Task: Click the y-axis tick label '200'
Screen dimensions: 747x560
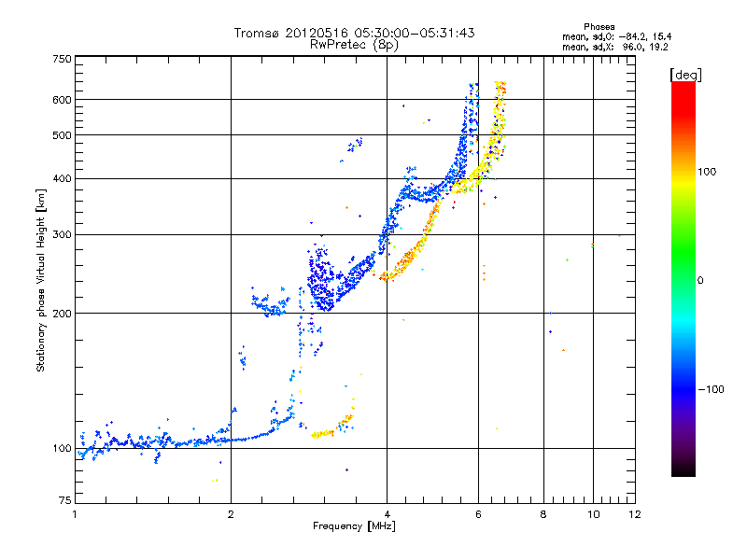Action: click(62, 314)
